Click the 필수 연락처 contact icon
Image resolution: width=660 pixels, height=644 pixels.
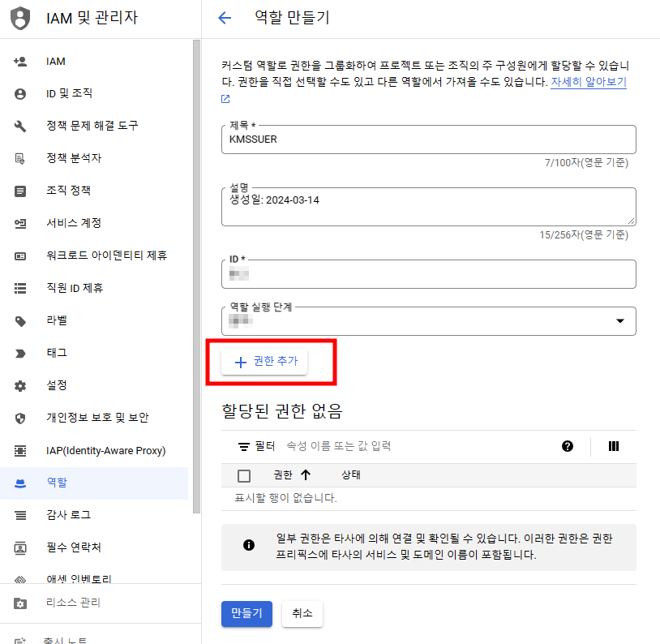click(20, 548)
